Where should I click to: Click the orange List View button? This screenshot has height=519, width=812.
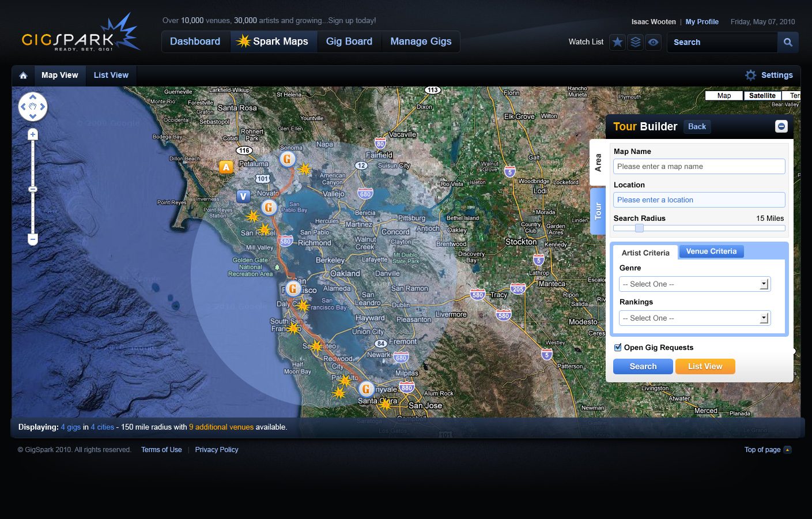[705, 366]
